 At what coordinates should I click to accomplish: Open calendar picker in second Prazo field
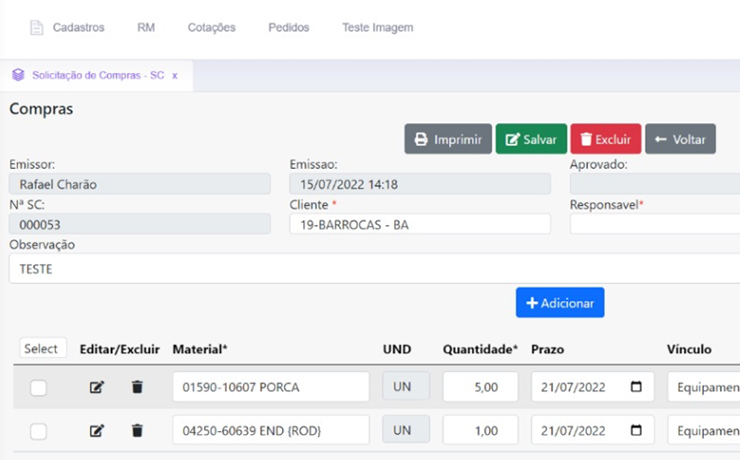click(x=636, y=431)
